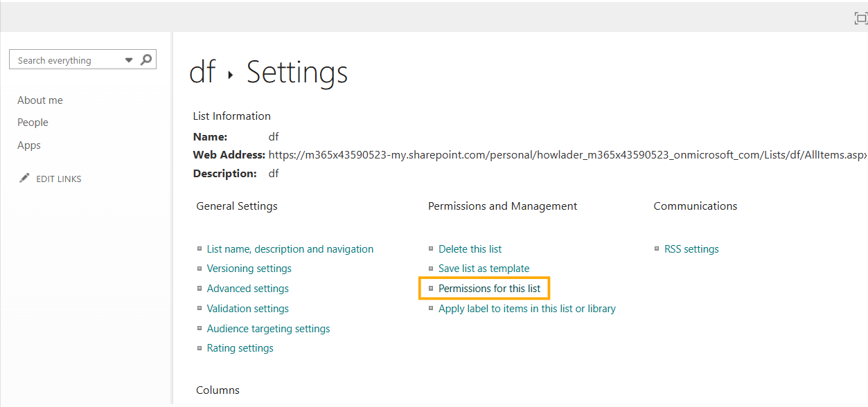Screen dimensions: 868x407
Task: Click the EDIT LINKS pencil icon
Action: tap(24, 177)
